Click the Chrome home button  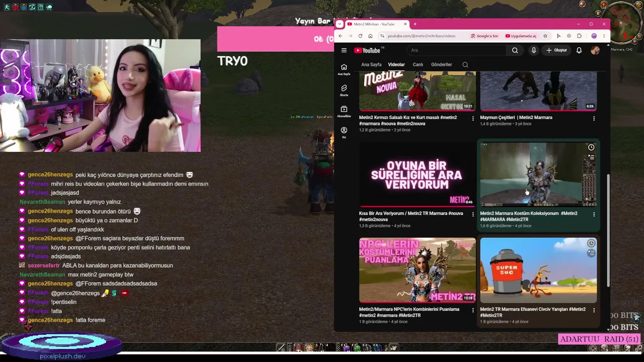pyautogui.click(x=370, y=36)
